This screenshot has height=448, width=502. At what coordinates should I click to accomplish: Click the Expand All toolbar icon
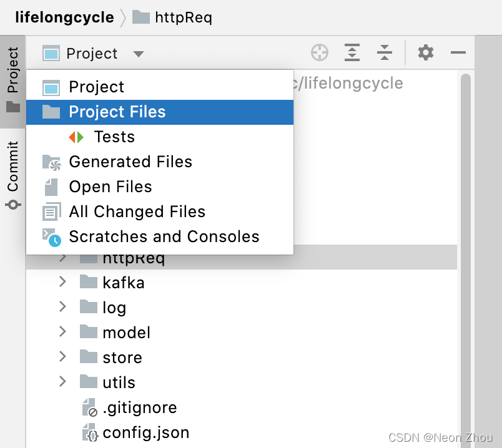(x=353, y=53)
